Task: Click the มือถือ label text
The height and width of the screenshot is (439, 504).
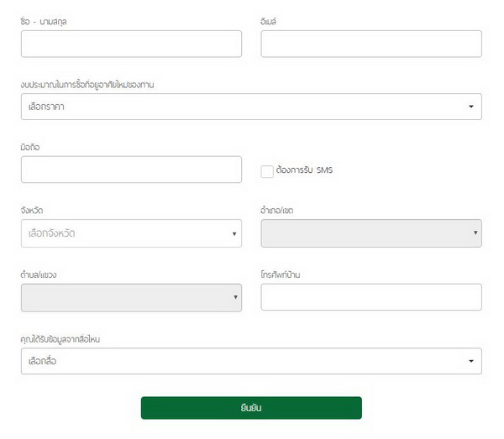Action: point(30,148)
